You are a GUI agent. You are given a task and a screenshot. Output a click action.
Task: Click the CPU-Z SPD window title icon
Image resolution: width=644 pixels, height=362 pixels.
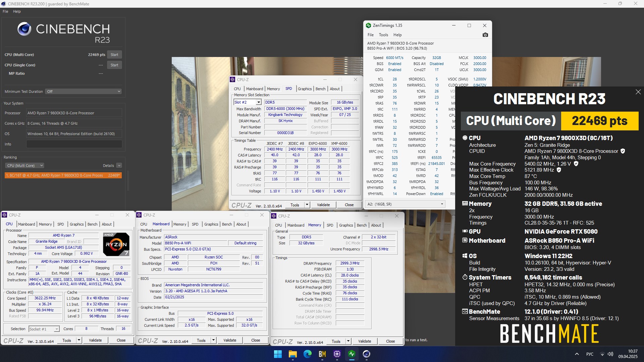(x=232, y=79)
